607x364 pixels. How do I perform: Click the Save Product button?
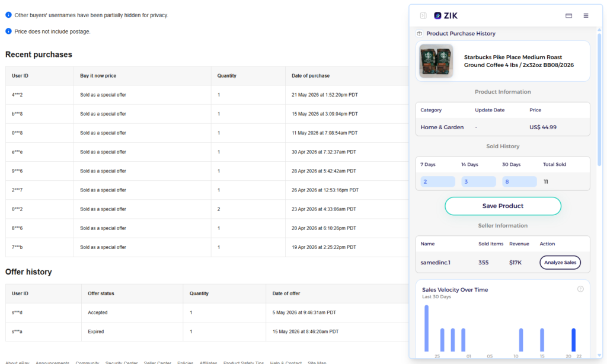point(503,206)
